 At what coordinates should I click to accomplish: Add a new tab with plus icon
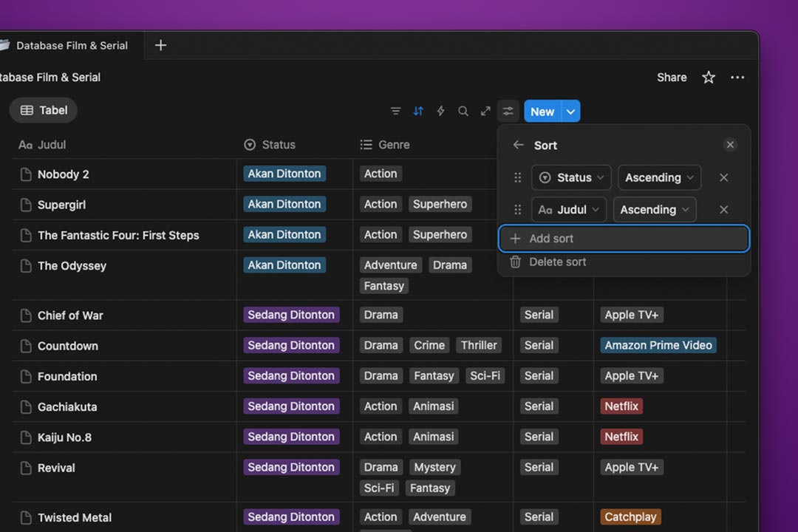click(160, 45)
